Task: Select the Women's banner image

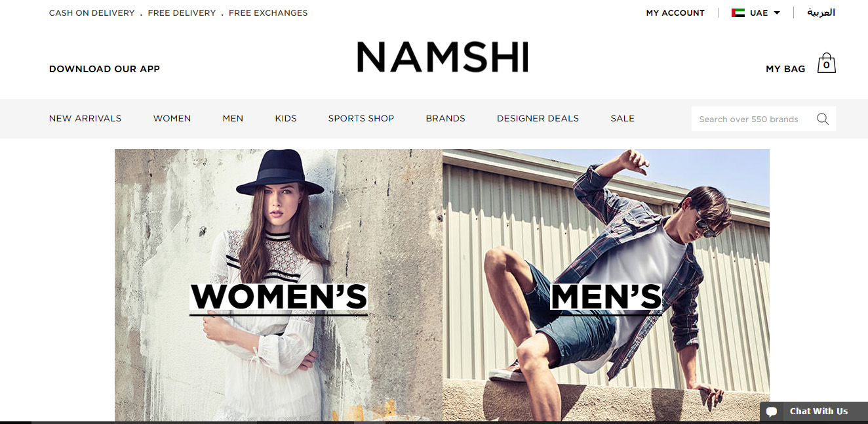Action: [279, 285]
